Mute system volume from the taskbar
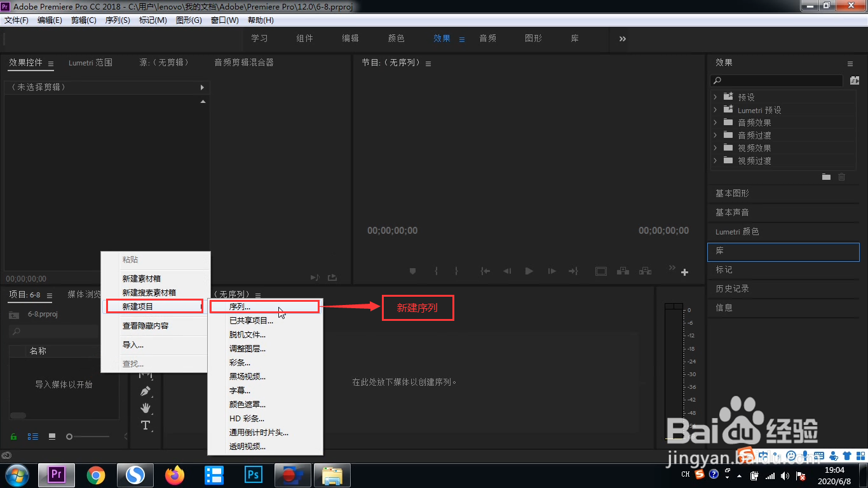 (x=785, y=475)
